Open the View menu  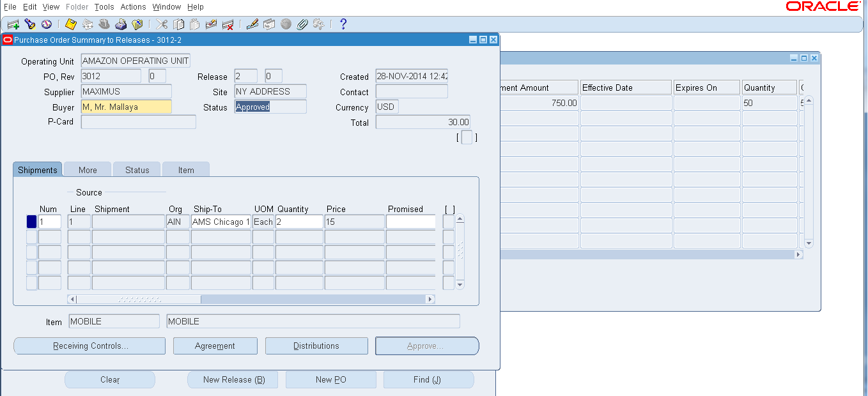pos(51,6)
